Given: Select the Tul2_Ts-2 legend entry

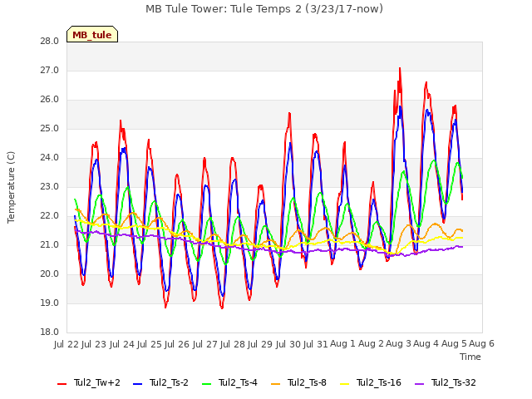Looking at the screenshot, I should point(160,383).
